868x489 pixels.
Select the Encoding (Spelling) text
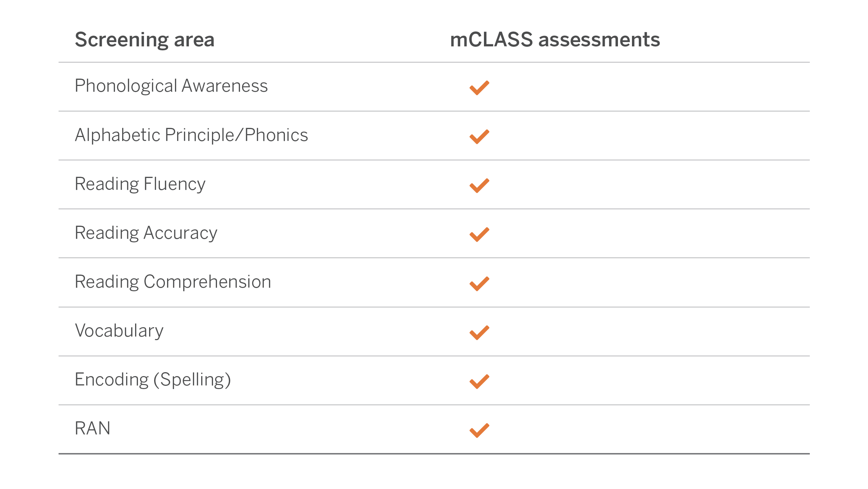[x=153, y=380]
